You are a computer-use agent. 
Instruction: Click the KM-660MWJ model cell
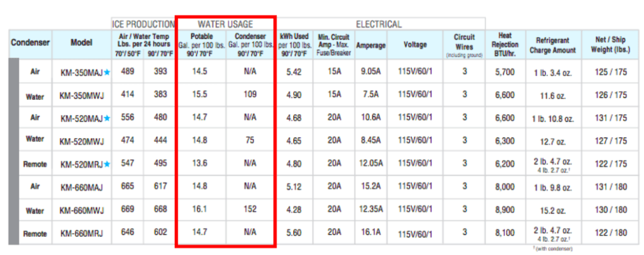82,210
